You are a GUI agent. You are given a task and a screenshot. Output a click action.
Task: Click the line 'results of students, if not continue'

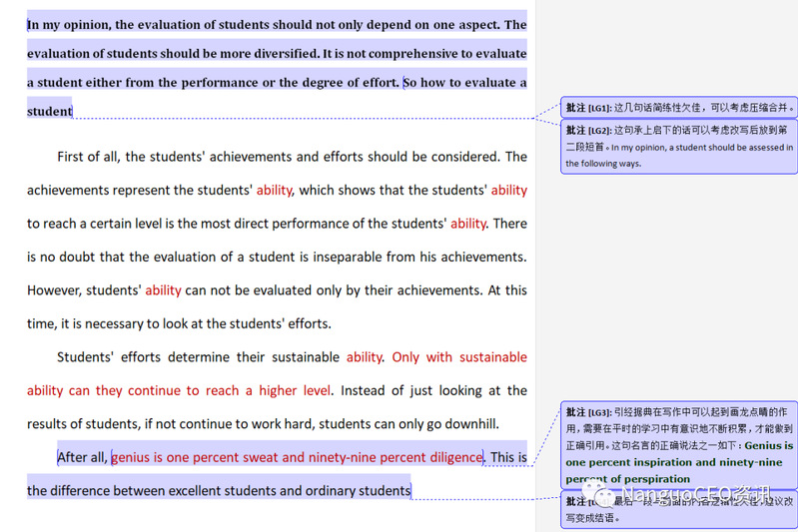[x=263, y=423]
